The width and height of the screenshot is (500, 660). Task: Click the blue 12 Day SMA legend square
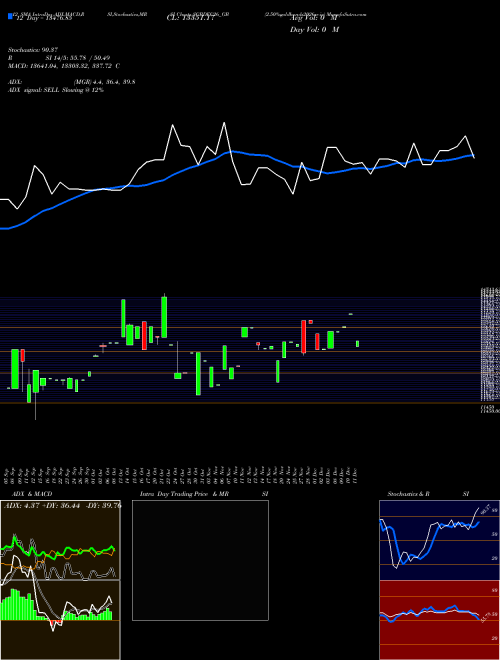[x=11, y=18]
